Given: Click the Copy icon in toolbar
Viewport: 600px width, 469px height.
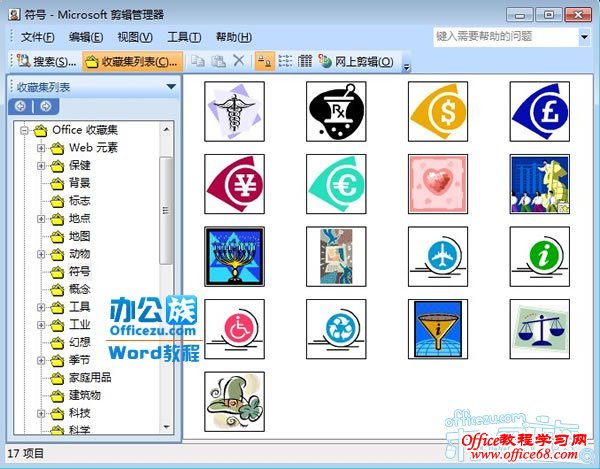Looking at the screenshot, I should click(x=198, y=61).
